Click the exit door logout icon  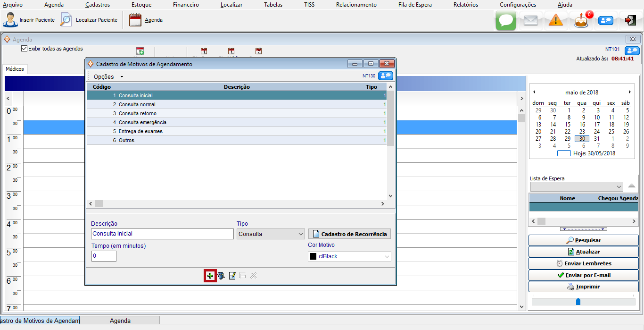(x=630, y=20)
